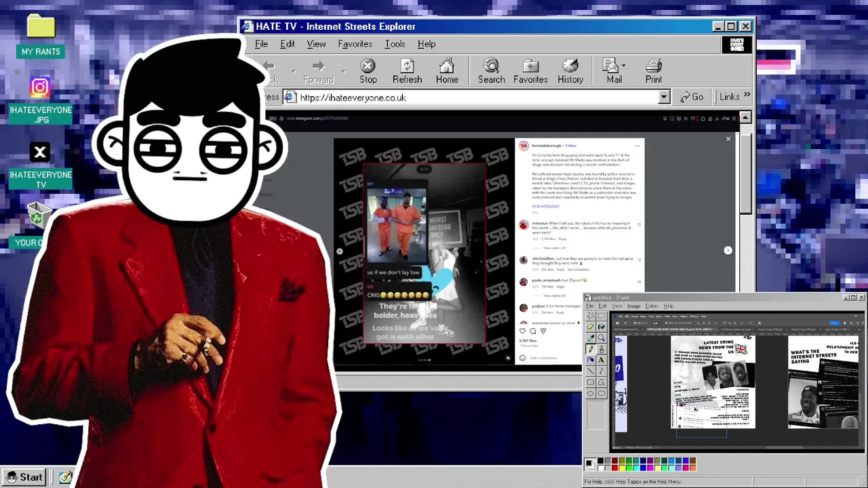This screenshot has height=488, width=868.
Task: Click the Refresh toolbar icon
Action: click(407, 71)
